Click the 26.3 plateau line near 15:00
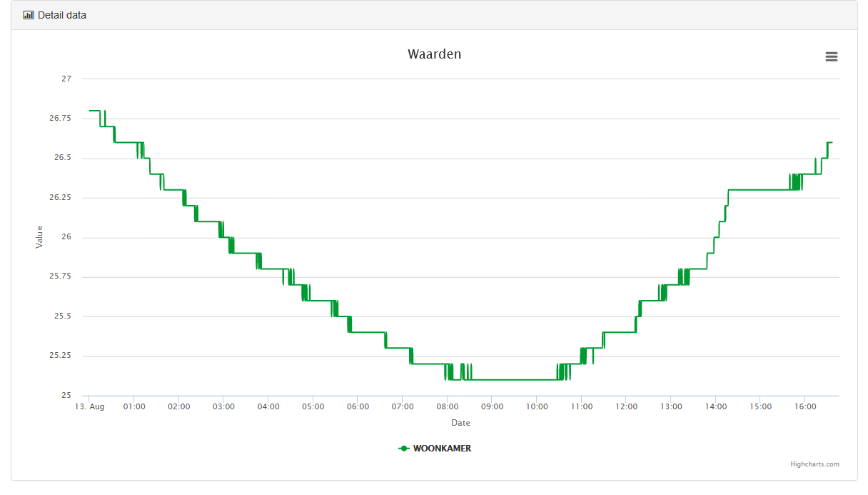This screenshot has width=868, height=495. 759,190
